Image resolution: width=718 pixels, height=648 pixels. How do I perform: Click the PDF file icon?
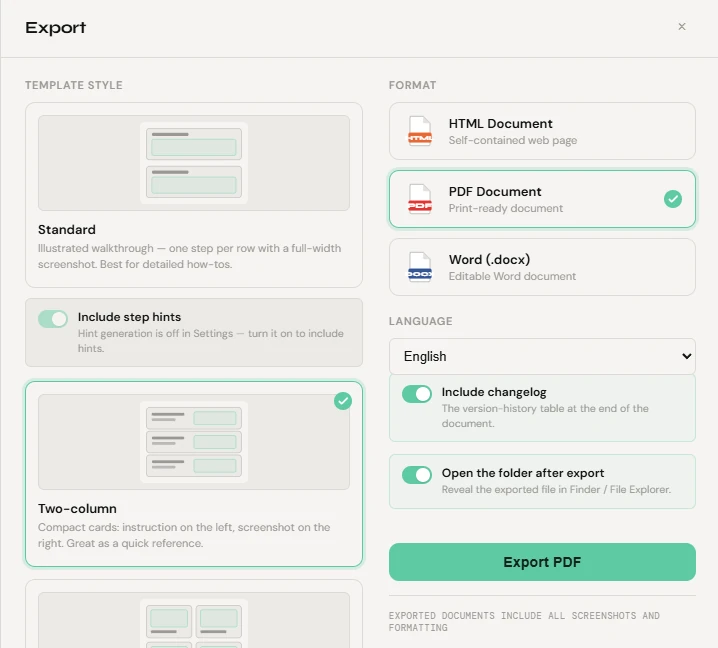[x=419, y=199]
